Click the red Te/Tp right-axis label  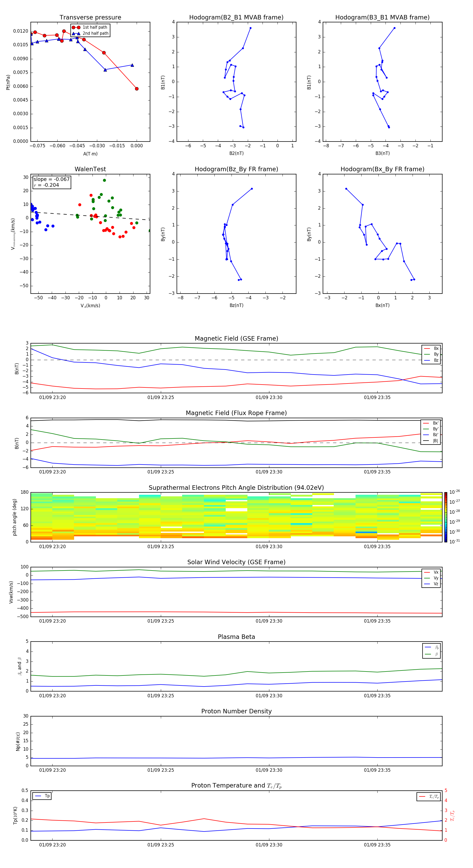pyautogui.click(x=452, y=815)
